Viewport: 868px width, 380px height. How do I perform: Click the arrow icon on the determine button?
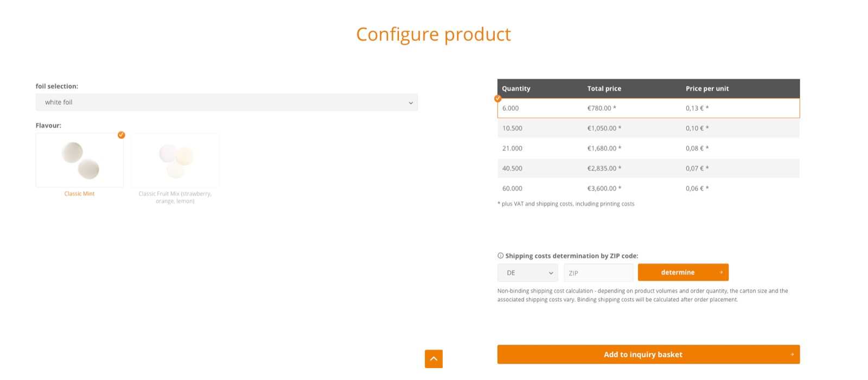click(x=721, y=273)
